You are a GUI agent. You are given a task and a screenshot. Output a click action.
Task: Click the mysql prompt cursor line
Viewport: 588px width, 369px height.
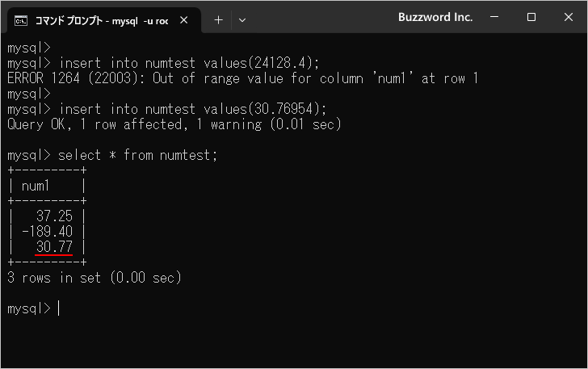33,308
